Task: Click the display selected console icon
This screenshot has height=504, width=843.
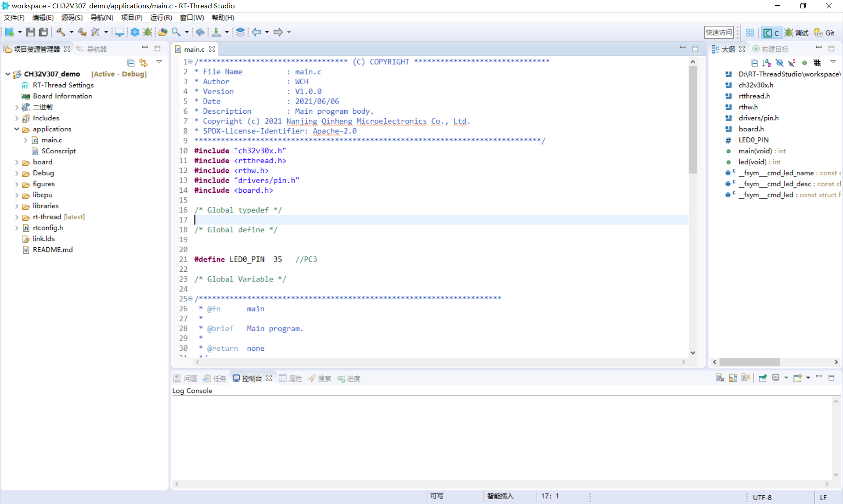Action: pyautogui.click(x=776, y=378)
